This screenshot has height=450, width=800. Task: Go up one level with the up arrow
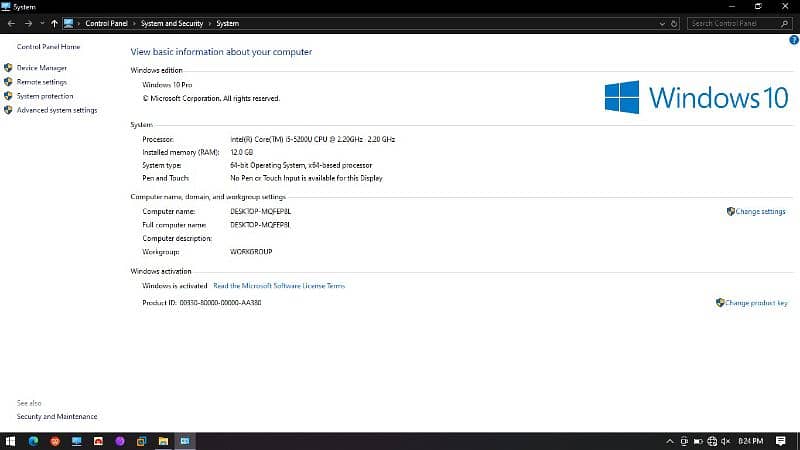coord(53,23)
